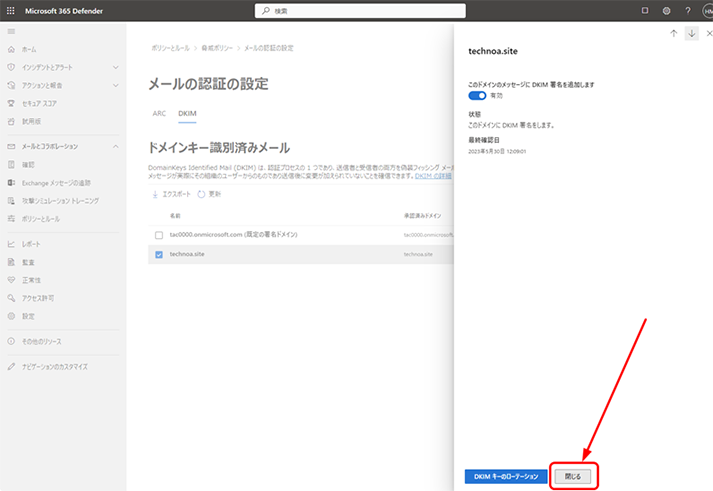Click the ナビゲーションのカスタマイズ pencil icon
Viewport: 713px width, 491px height.
pos(11,366)
